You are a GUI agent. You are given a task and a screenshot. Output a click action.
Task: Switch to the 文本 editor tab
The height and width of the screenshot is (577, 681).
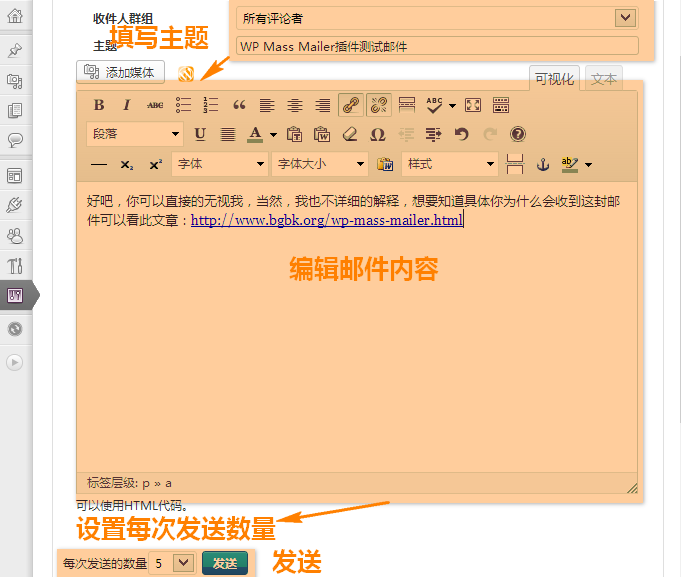[604, 79]
